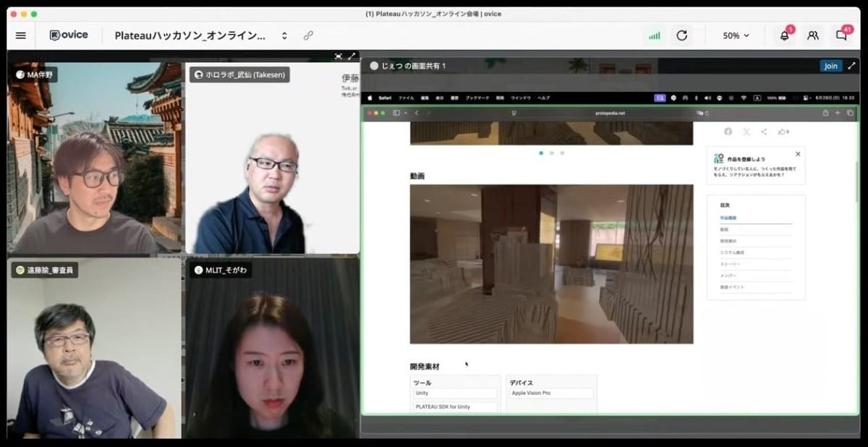
Task: Select メンバー in the table of contents
Action: coord(728,276)
